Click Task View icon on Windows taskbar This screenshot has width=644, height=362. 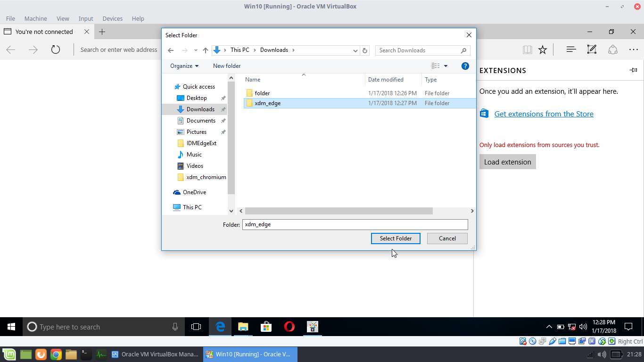pyautogui.click(x=196, y=327)
